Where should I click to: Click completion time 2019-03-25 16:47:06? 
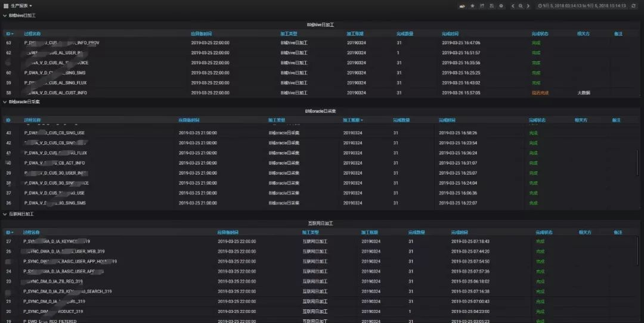tap(461, 43)
